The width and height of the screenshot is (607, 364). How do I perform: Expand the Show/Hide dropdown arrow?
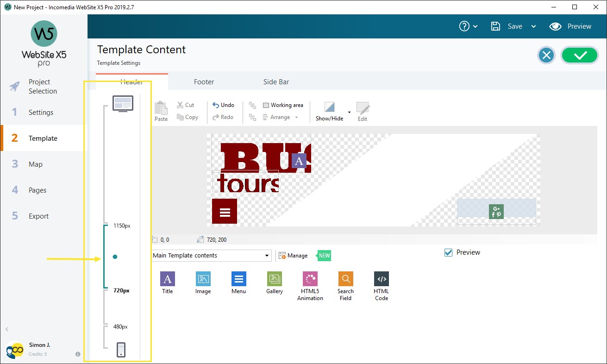tap(349, 112)
